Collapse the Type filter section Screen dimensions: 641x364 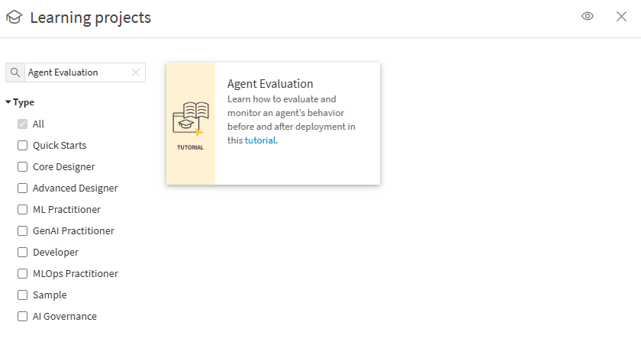pyautogui.click(x=8, y=101)
